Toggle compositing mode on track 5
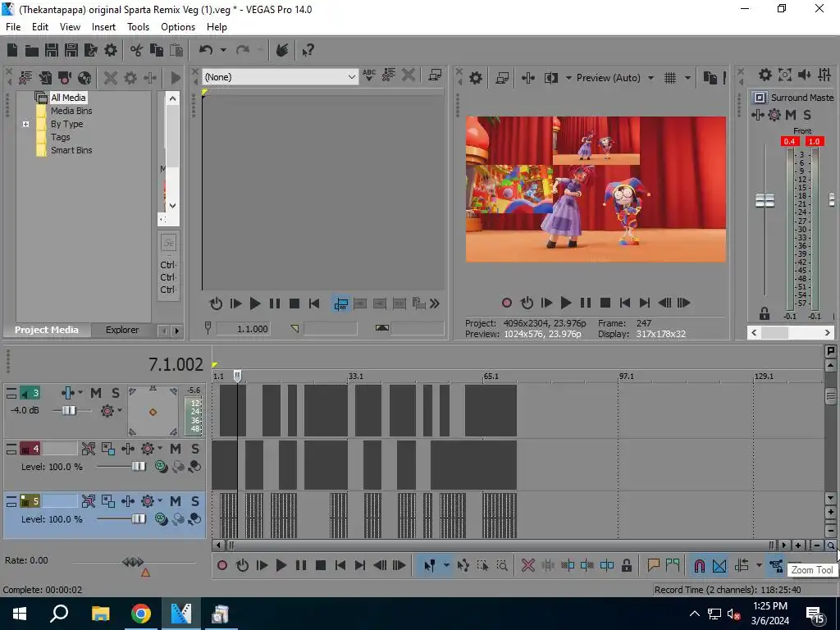 coord(161,519)
